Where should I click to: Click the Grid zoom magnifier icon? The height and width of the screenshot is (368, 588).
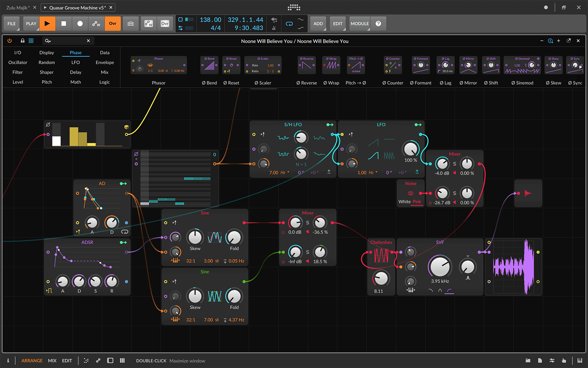550,41
